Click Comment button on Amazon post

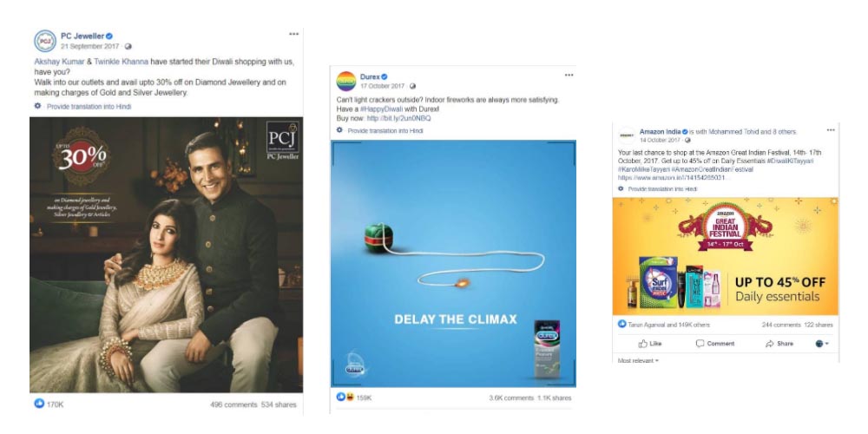point(715,344)
